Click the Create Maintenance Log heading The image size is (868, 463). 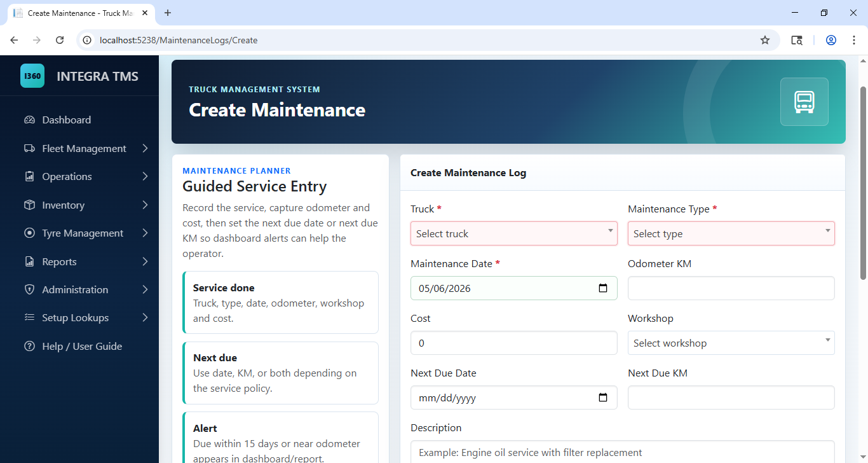click(x=468, y=172)
